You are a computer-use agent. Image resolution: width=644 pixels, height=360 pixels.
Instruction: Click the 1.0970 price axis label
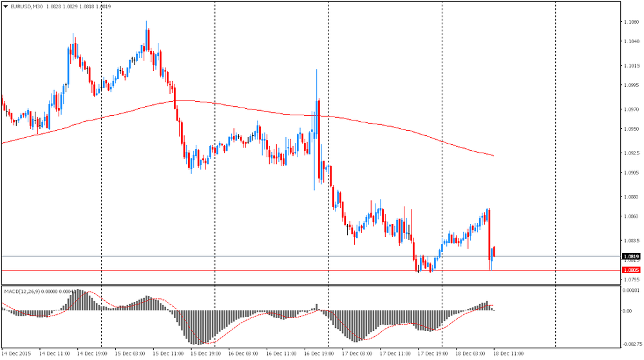pos(631,109)
